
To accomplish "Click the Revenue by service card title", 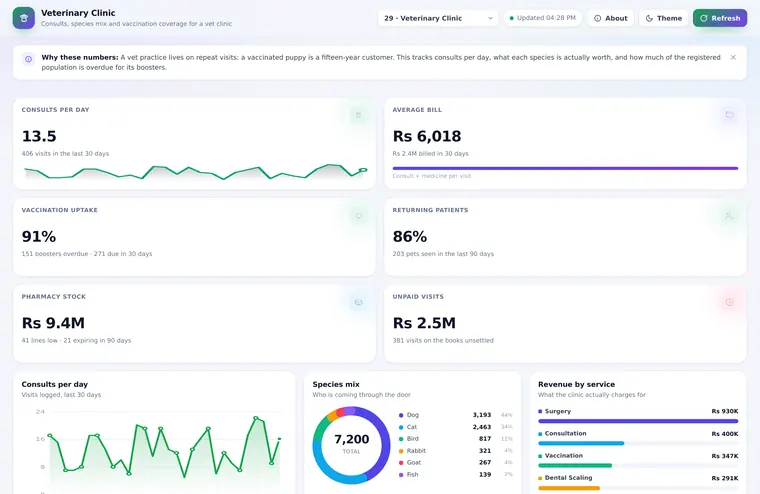I will click(x=576, y=384).
